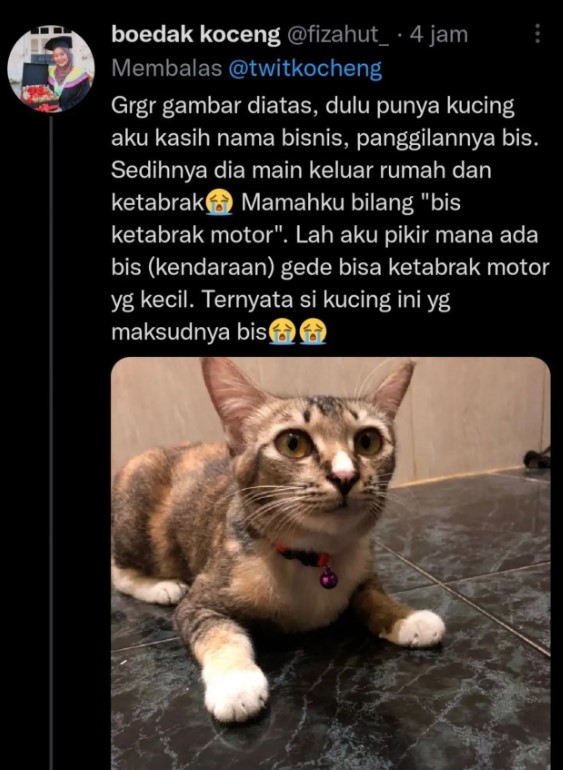Open the three-dot more options menu

pyautogui.click(x=537, y=33)
